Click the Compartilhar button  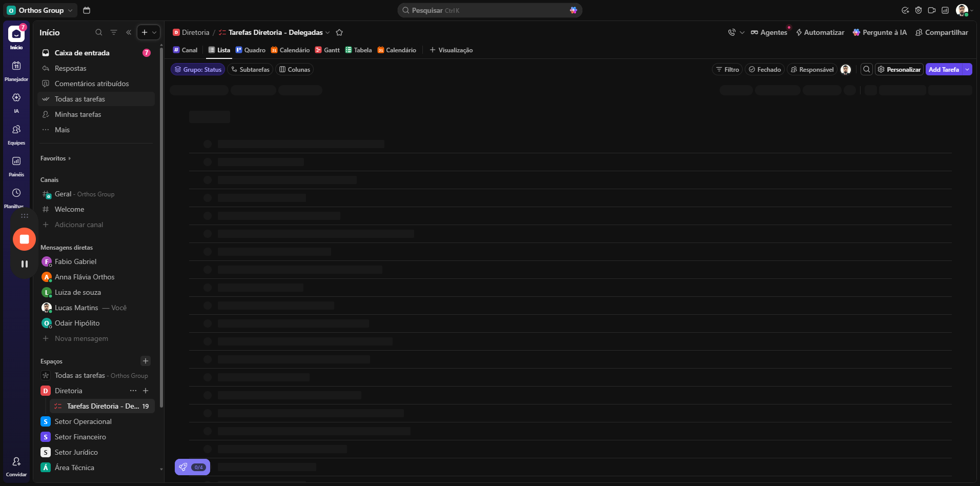coord(942,32)
